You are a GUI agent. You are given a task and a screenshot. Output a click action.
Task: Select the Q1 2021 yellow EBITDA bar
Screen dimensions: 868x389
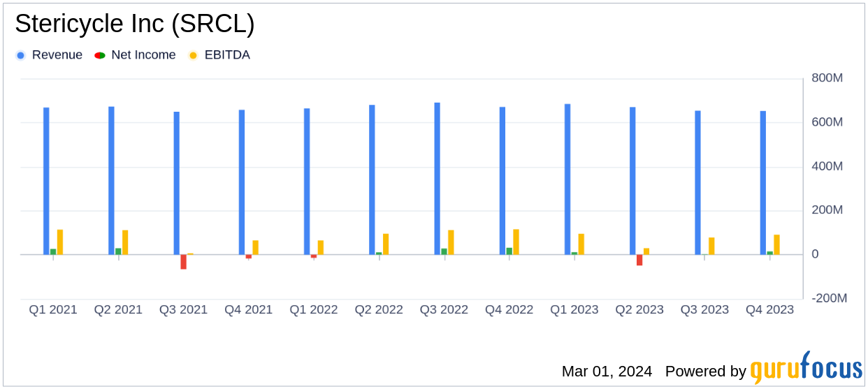tap(60, 242)
